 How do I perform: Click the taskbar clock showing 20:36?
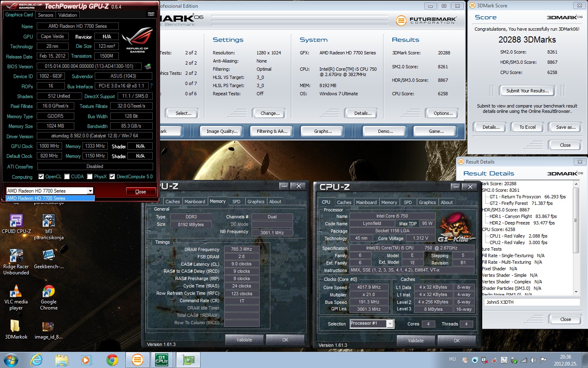coord(566,360)
